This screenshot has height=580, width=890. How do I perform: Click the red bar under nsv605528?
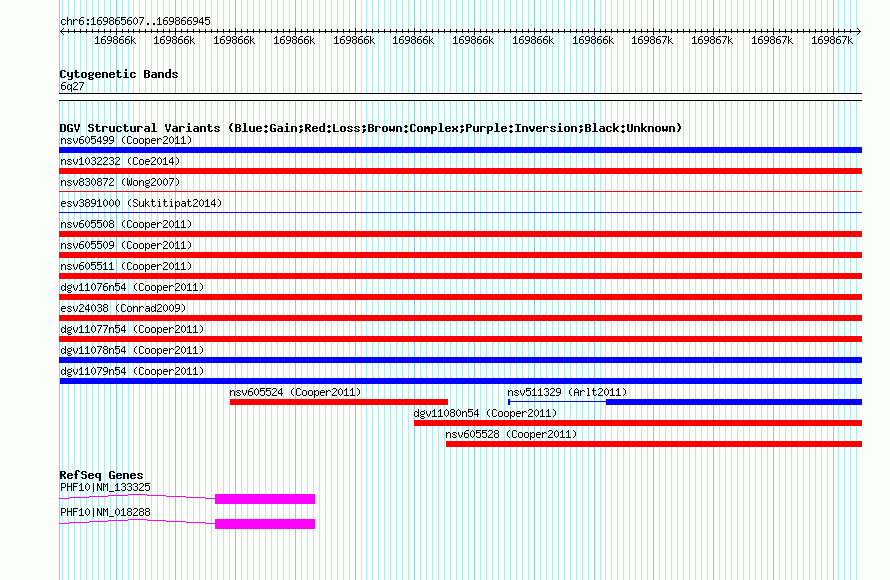654,444
